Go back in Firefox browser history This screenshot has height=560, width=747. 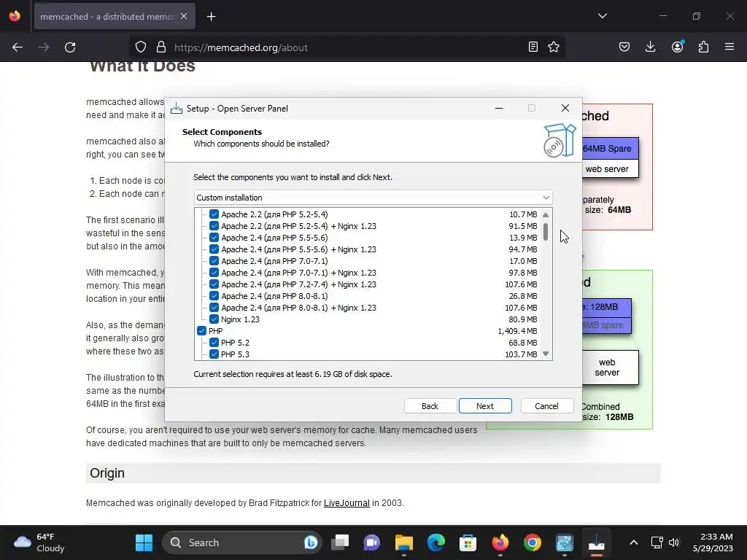[18, 47]
